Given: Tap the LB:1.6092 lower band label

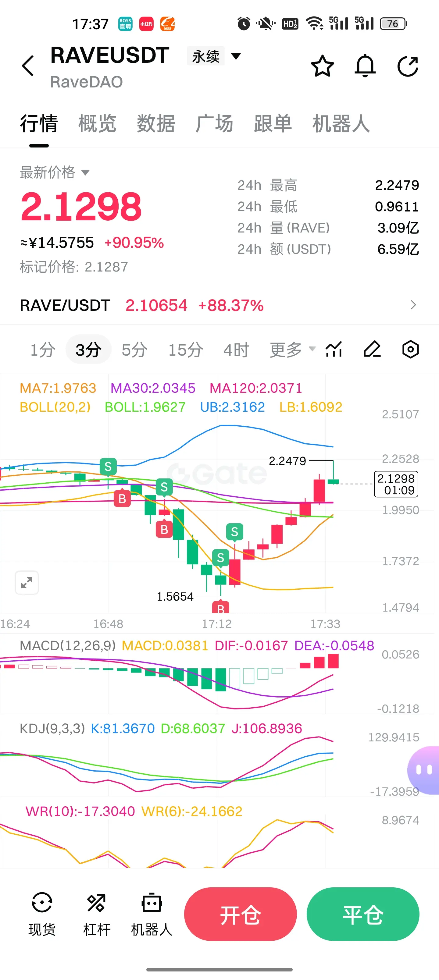Looking at the screenshot, I should pyautogui.click(x=311, y=407).
